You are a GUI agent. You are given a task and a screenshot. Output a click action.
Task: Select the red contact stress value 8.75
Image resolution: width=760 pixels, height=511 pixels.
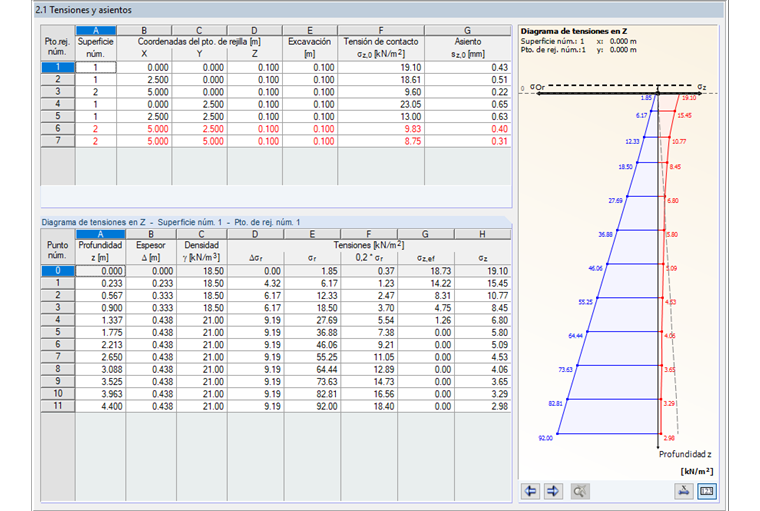pos(381,141)
